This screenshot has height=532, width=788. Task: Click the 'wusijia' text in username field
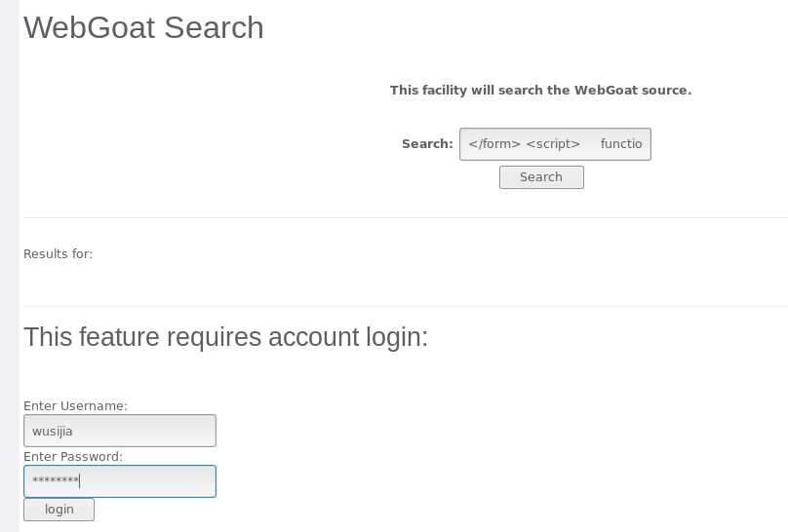(53, 431)
